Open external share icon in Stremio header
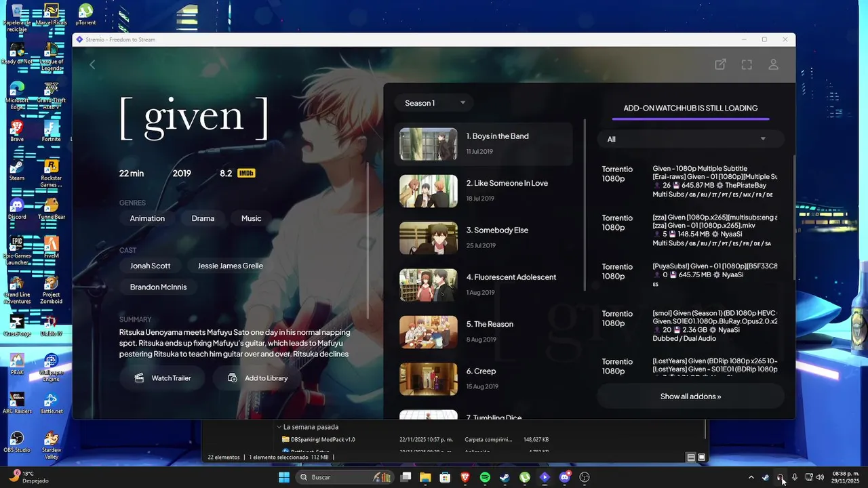 pyautogui.click(x=720, y=64)
